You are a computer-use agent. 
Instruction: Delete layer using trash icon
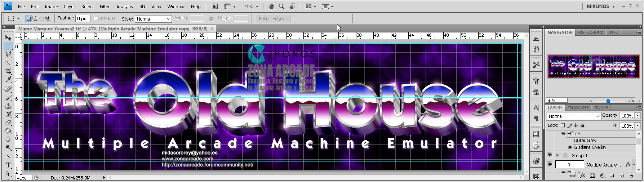(631, 176)
